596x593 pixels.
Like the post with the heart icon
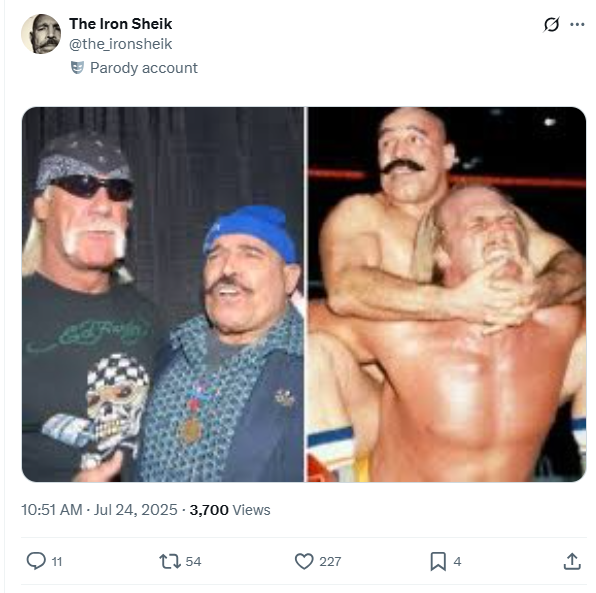pyautogui.click(x=304, y=561)
